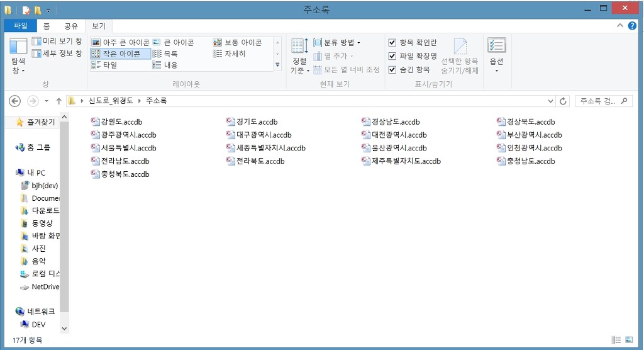Open 옵션 folder options button
The image size is (644, 350).
click(x=497, y=55)
